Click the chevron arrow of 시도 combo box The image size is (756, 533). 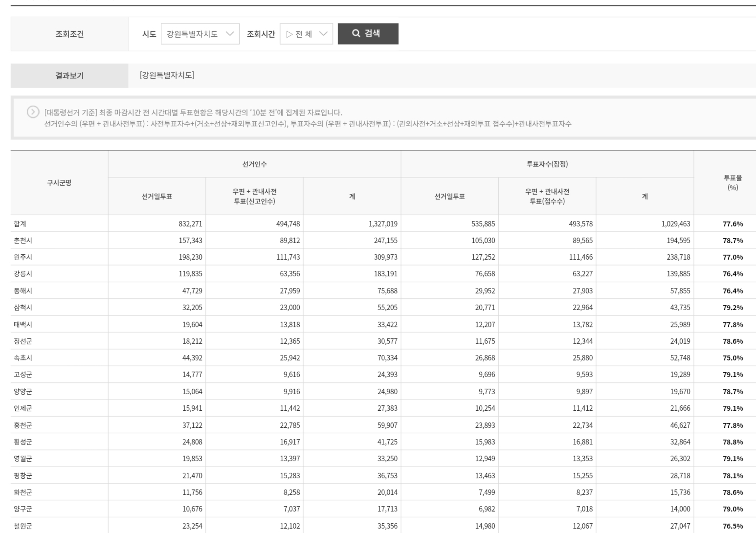coord(229,34)
